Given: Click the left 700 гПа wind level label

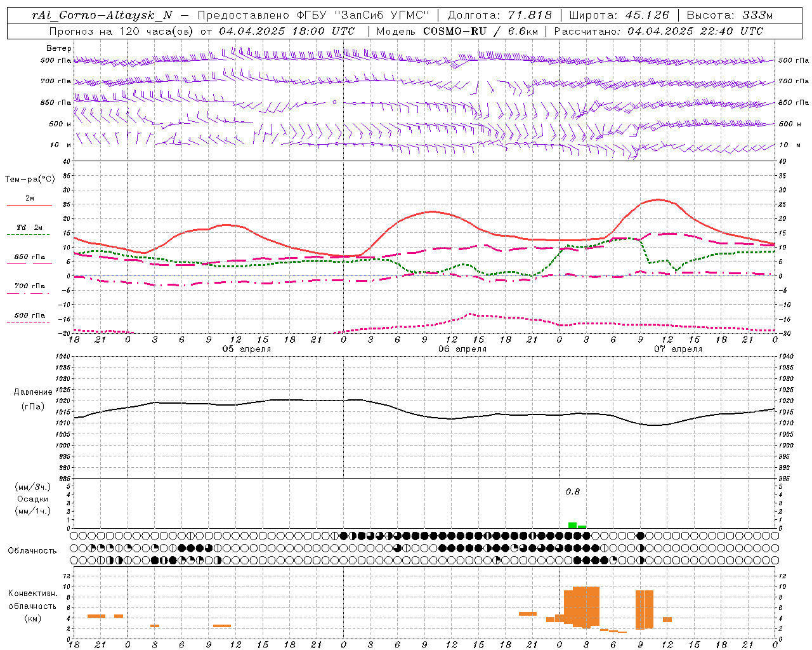Looking at the screenshot, I should [x=56, y=81].
